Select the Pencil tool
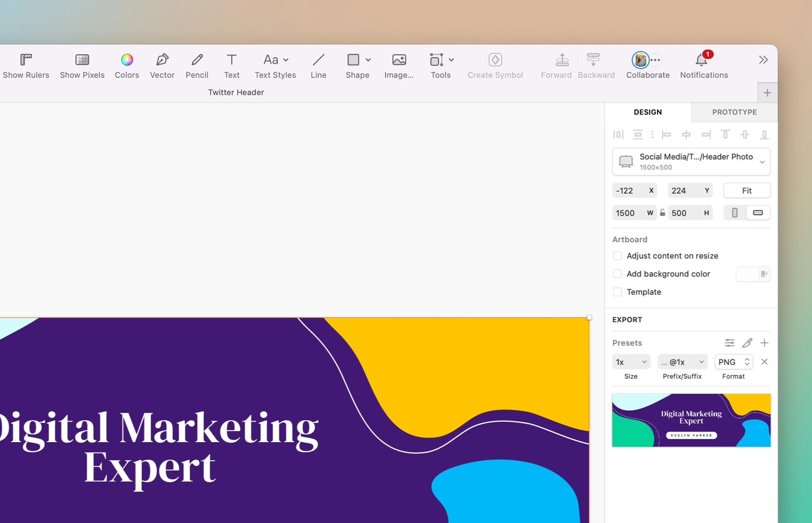The width and height of the screenshot is (812, 523). point(197,65)
